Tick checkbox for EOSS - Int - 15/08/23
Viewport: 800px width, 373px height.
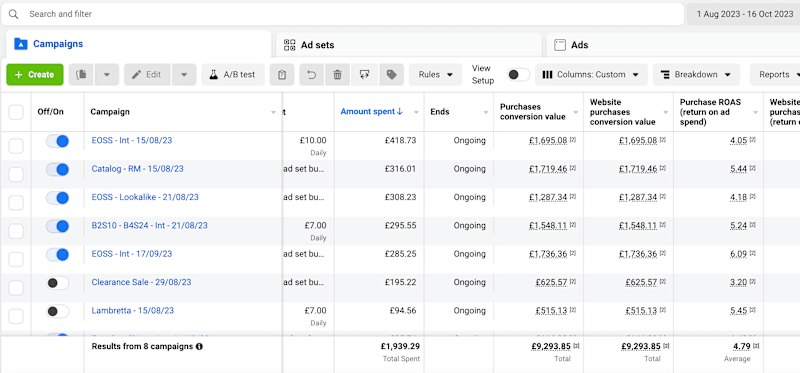(x=16, y=146)
